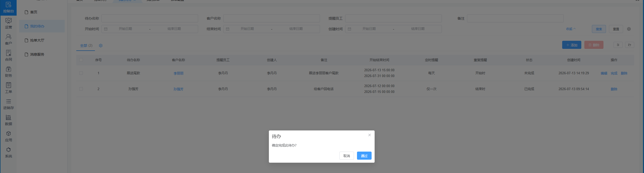644x173 pixels.
Task: Open 开始时间 end date picker
Action: click(174, 29)
